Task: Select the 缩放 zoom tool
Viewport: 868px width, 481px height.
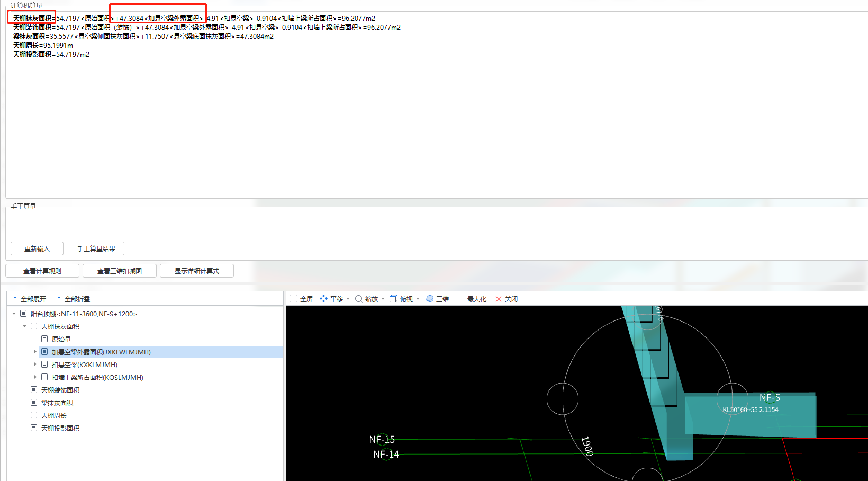Action: tap(366, 299)
